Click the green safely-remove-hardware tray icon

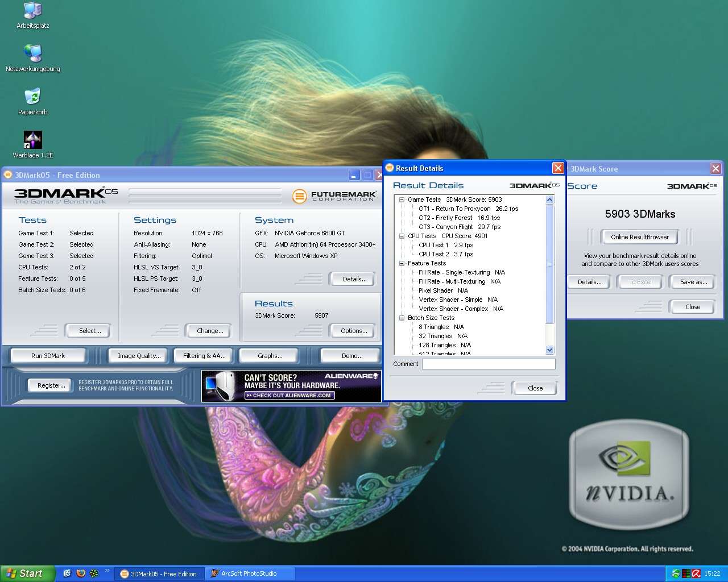(676, 573)
